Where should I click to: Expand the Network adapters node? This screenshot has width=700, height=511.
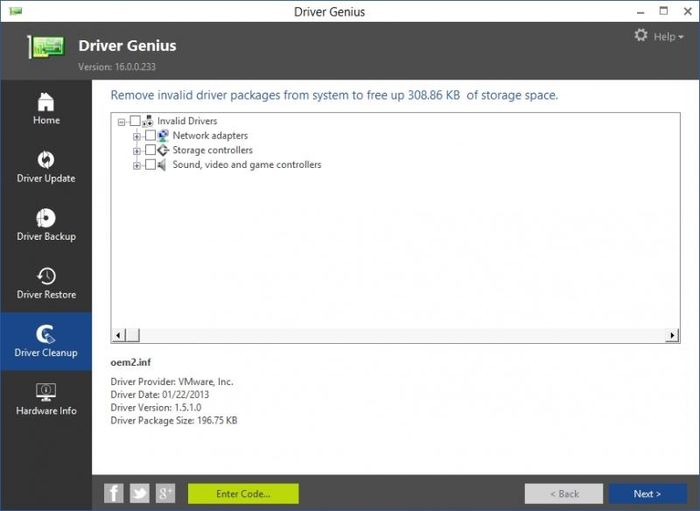(x=137, y=137)
